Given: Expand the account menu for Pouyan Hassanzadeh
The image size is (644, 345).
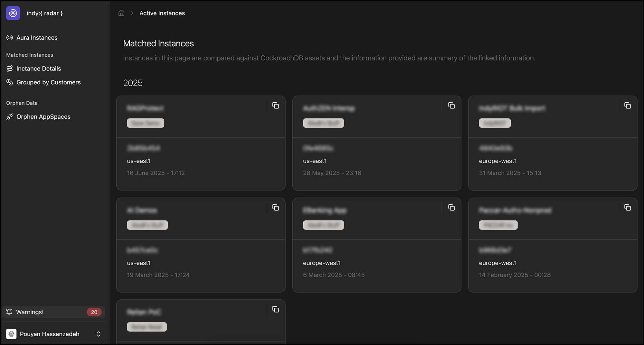Looking at the screenshot, I should 99,334.
